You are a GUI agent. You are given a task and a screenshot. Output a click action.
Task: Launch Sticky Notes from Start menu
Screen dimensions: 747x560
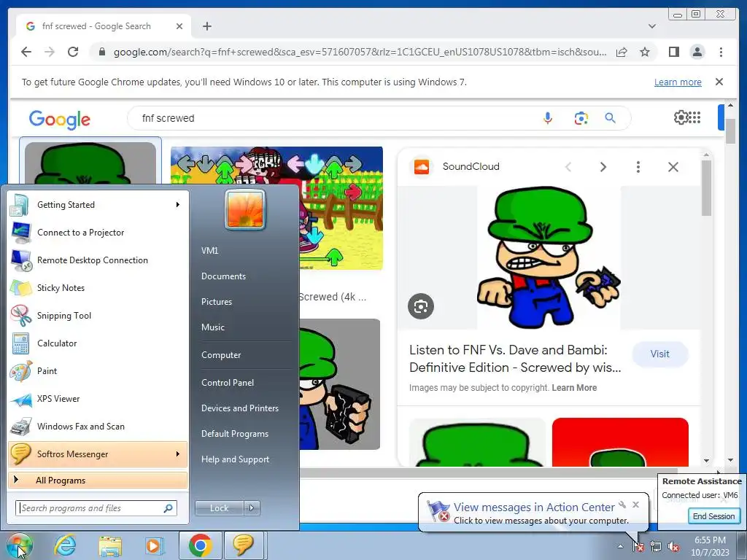click(98, 287)
